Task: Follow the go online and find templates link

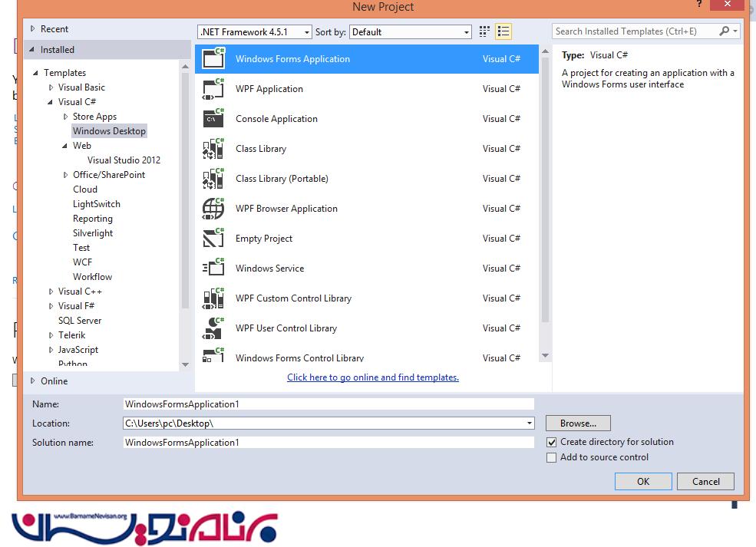Action: [x=373, y=377]
